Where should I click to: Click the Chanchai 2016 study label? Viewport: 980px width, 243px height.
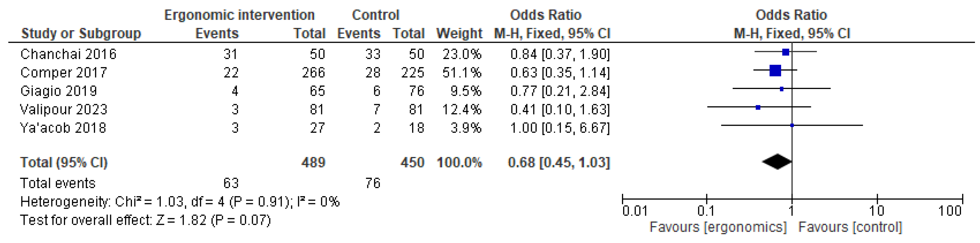click(x=68, y=54)
